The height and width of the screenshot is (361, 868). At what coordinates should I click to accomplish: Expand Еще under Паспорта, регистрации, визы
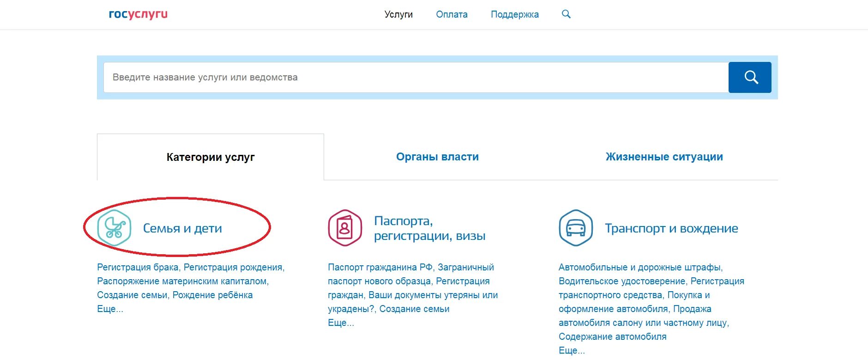[341, 323]
